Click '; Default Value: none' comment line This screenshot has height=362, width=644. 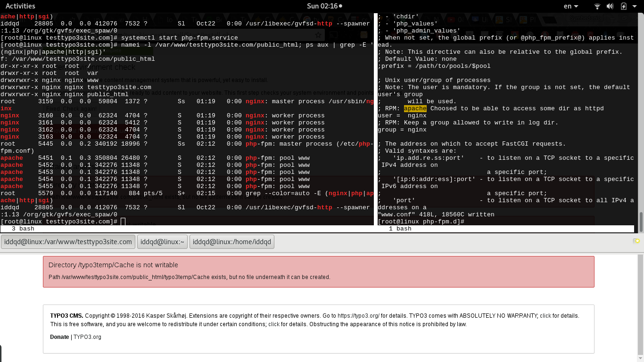pos(417,59)
